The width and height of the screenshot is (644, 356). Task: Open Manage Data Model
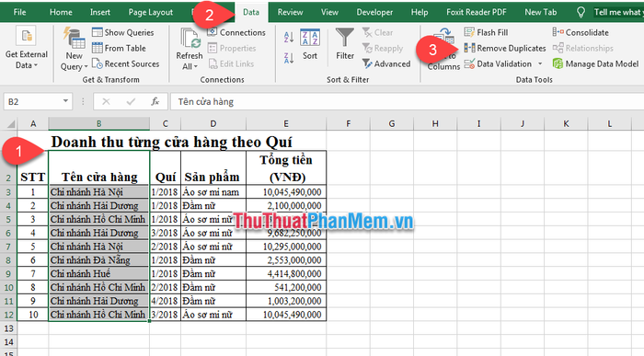[x=595, y=63]
